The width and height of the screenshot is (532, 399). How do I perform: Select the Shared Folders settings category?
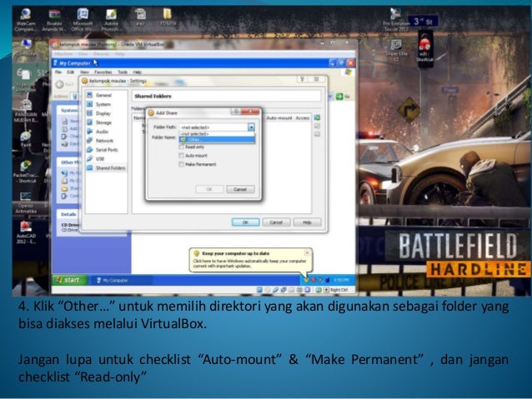107,168
